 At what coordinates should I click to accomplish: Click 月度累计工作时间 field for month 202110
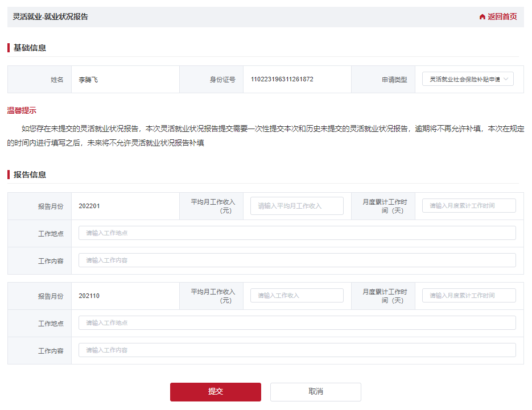pos(469,296)
